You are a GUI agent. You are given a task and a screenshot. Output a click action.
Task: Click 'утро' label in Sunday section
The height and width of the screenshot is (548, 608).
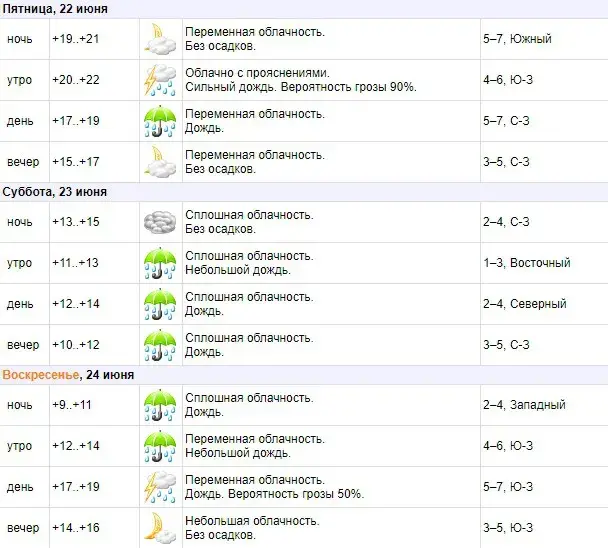click(x=19, y=446)
